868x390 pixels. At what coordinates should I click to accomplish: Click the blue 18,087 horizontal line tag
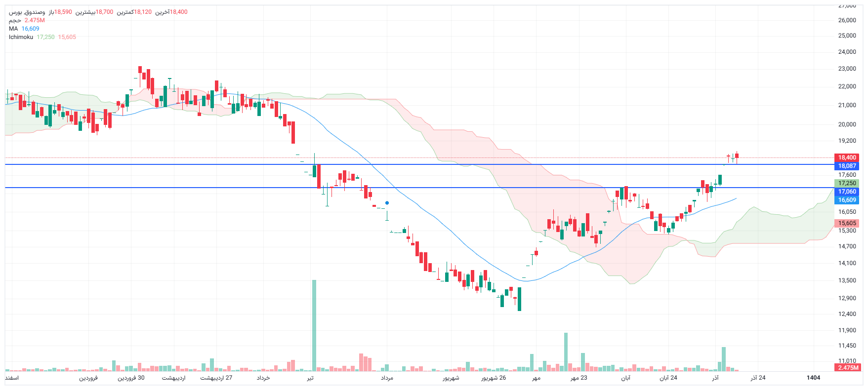coord(847,166)
